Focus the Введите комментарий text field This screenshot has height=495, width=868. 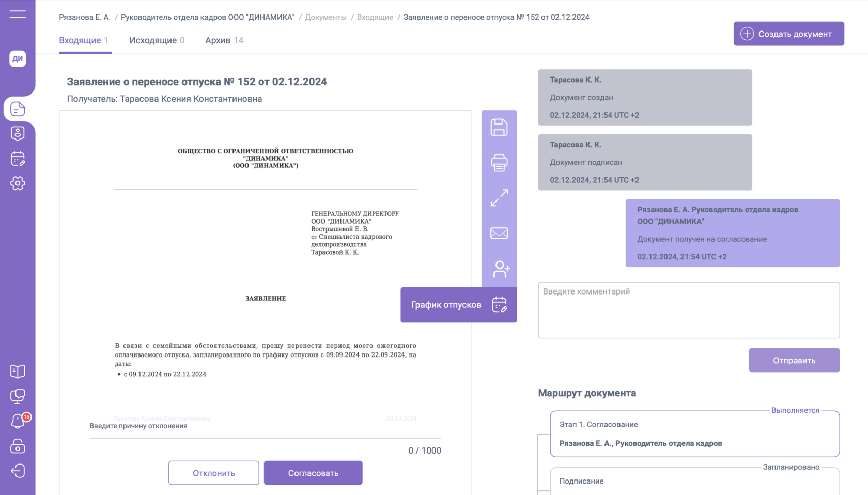pos(688,310)
